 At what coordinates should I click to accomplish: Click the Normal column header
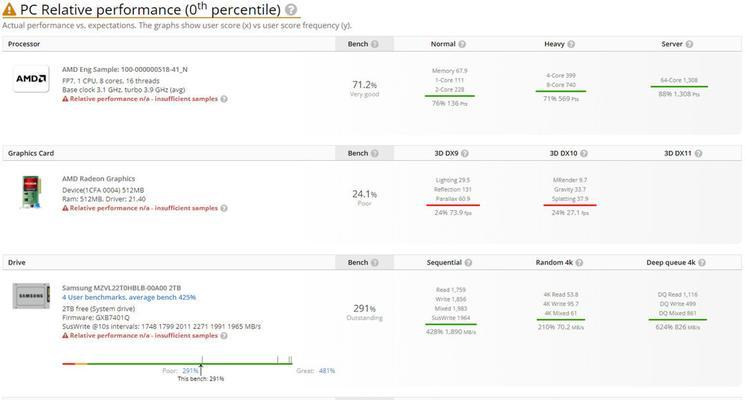pos(443,44)
